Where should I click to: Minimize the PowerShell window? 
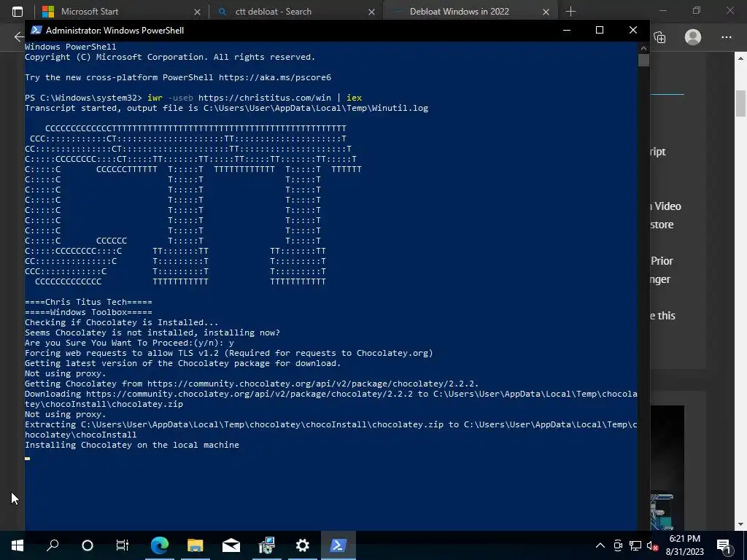(566, 30)
